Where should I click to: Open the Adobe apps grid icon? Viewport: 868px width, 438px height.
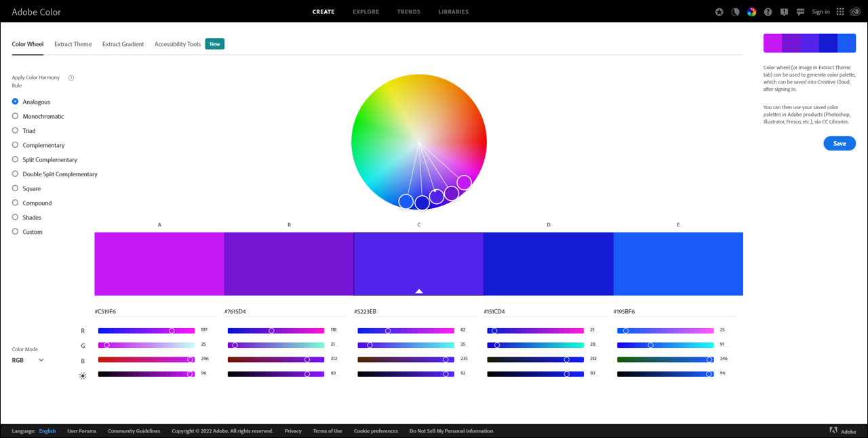(x=840, y=12)
